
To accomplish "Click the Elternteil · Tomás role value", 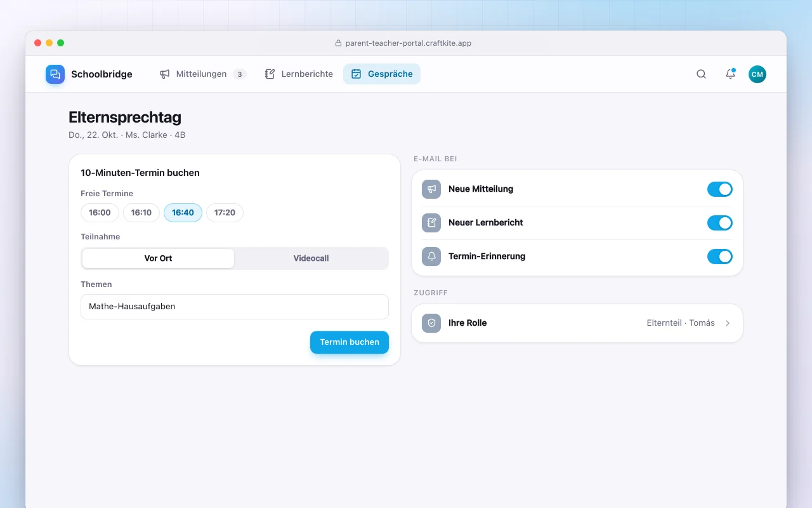I will tap(681, 323).
